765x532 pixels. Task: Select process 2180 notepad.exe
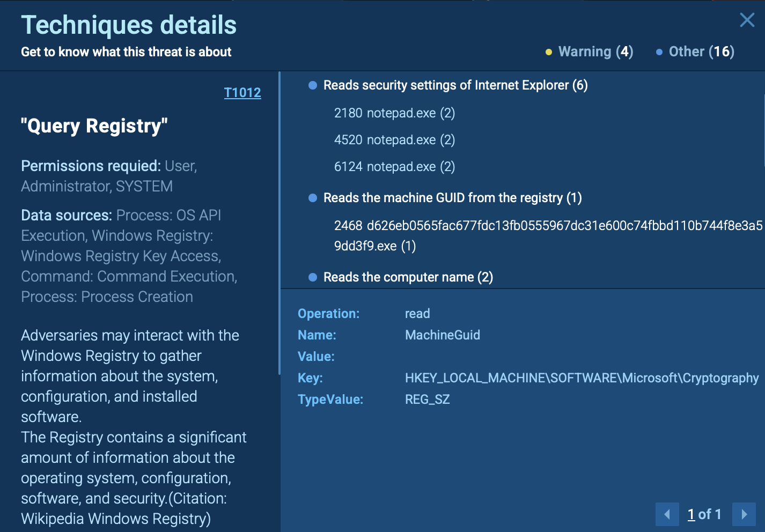tap(394, 113)
